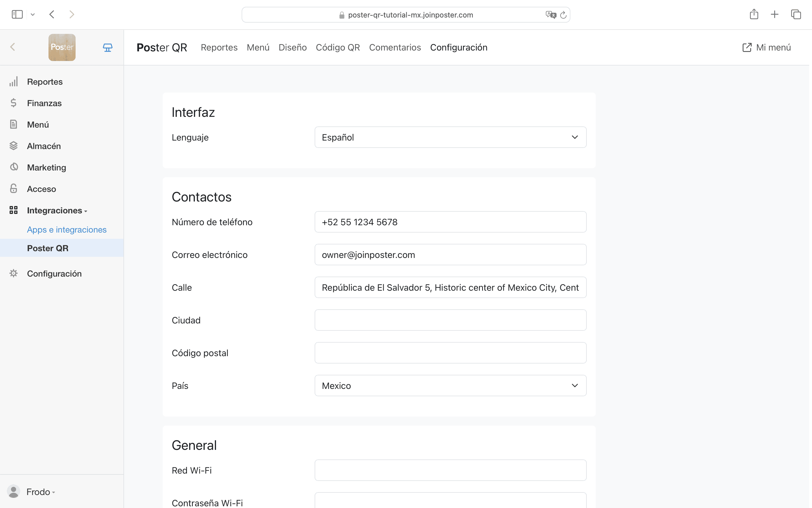Click the Finanzas dollar icon
812x508 pixels.
14,103
